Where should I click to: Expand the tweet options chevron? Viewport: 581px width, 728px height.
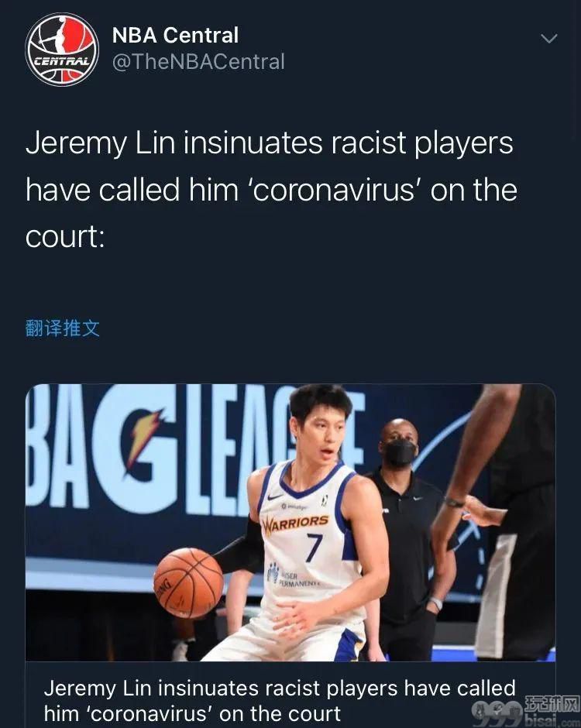[549, 39]
